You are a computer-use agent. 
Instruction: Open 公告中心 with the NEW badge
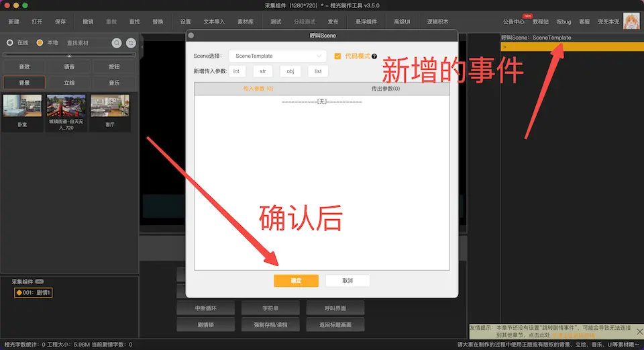(x=513, y=21)
